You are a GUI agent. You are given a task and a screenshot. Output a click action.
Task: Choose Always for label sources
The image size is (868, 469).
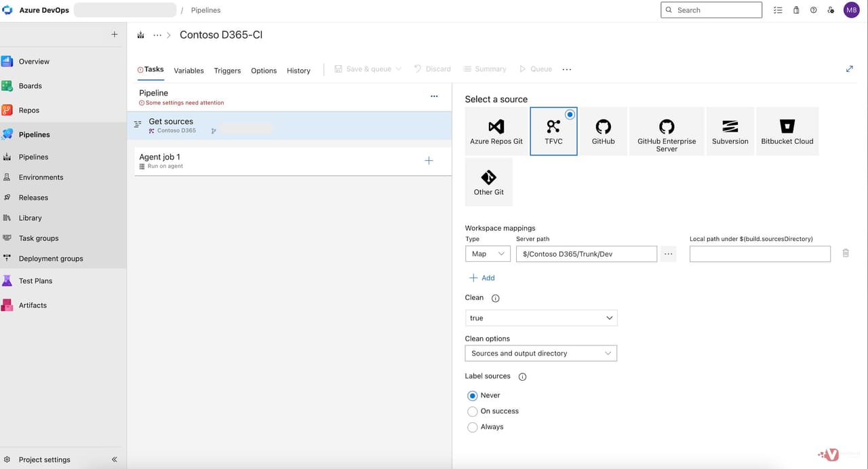pos(473,427)
